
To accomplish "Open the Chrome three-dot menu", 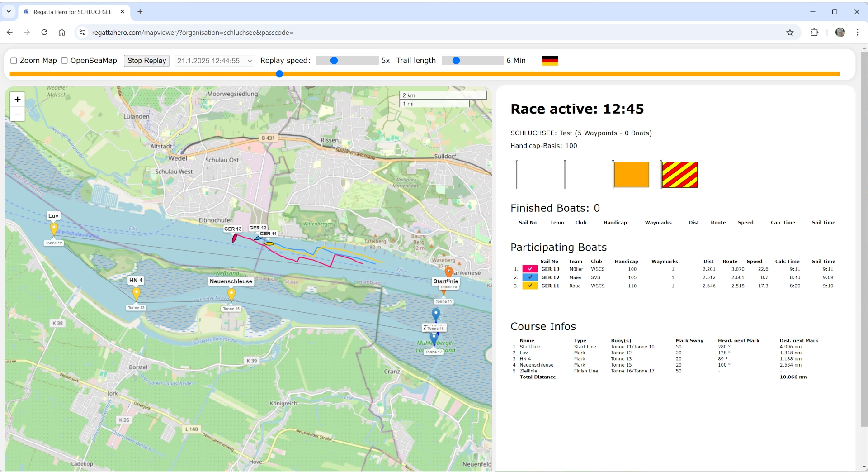I will (857, 33).
